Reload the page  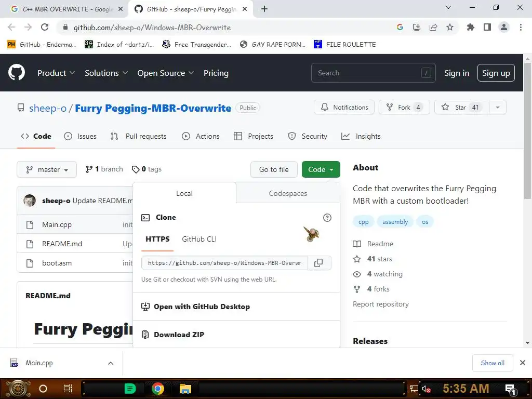(x=45, y=28)
